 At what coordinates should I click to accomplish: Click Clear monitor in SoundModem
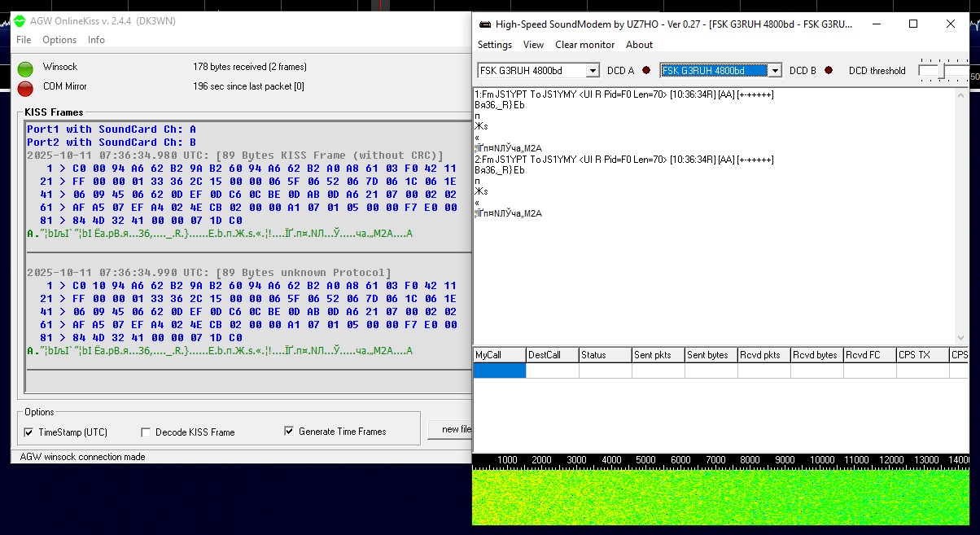tap(584, 45)
